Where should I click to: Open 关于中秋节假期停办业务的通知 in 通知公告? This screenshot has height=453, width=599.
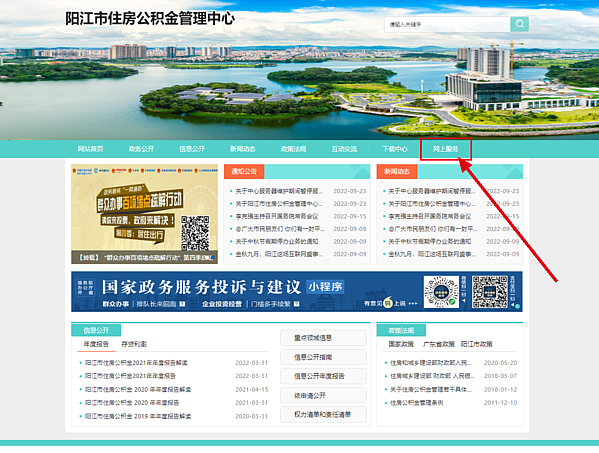(x=277, y=241)
